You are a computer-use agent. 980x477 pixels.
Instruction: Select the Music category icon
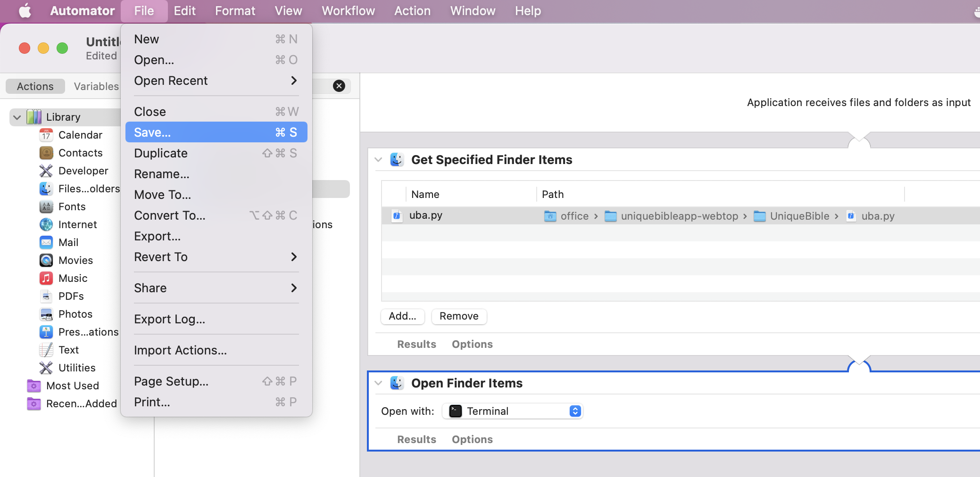tap(46, 278)
